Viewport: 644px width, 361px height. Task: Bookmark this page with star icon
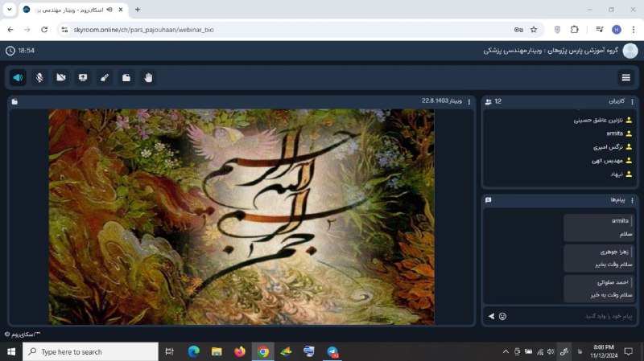pos(534,30)
